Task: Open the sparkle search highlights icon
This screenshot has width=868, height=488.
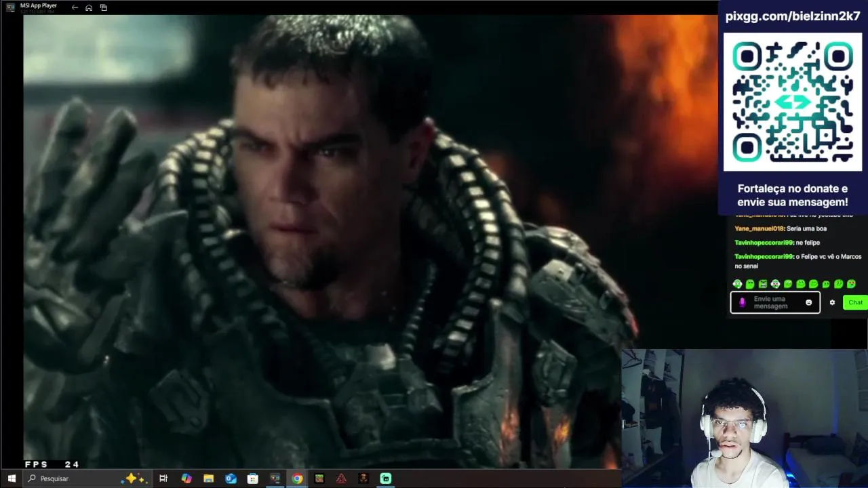Action: click(133, 479)
